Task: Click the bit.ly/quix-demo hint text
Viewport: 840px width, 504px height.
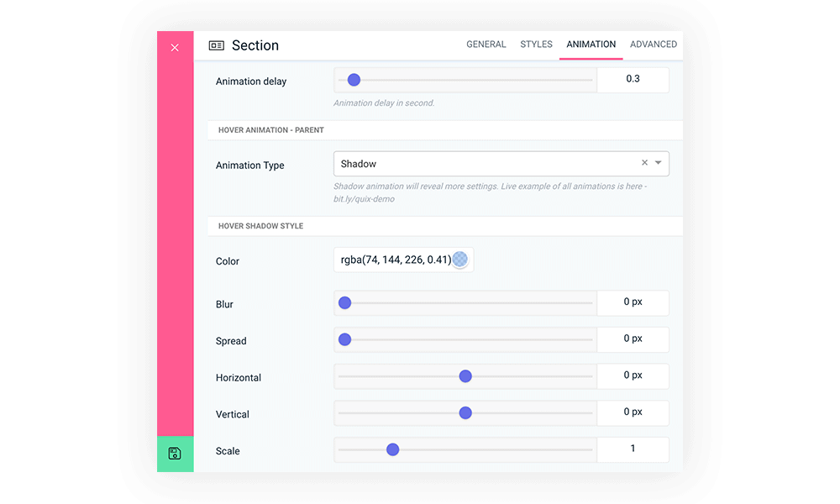Action: (365, 199)
